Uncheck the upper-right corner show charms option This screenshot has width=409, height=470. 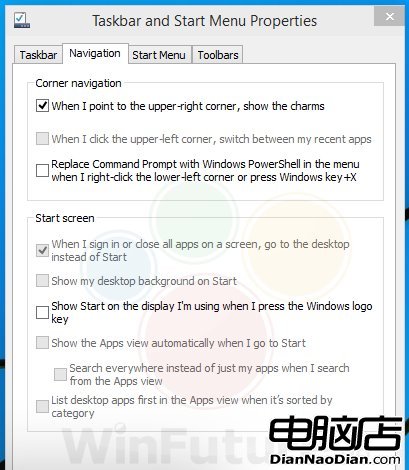pyautogui.click(x=42, y=106)
